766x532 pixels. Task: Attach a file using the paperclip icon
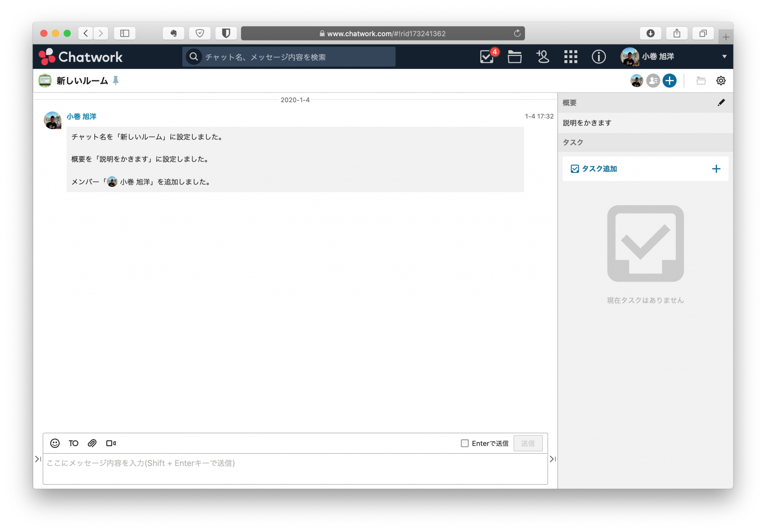click(x=92, y=443)
